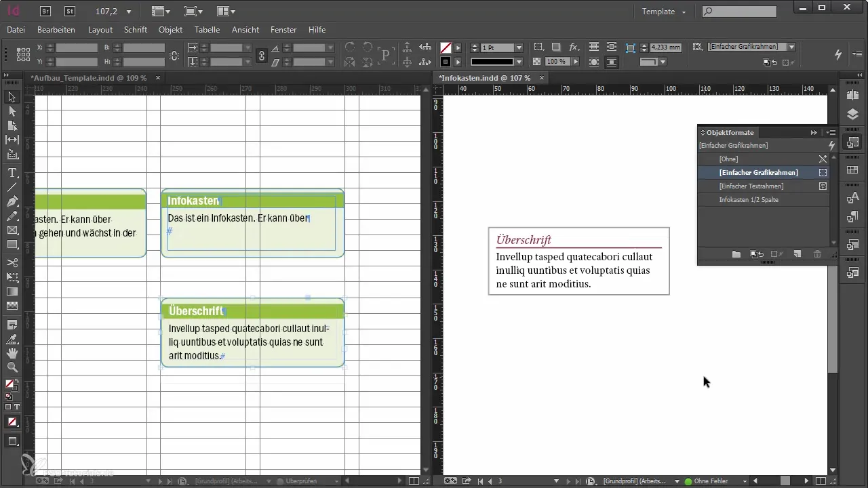Open Adobe Bridge with the Br button
This screenshot has width=868, height=488.
[x=45, y=11]
